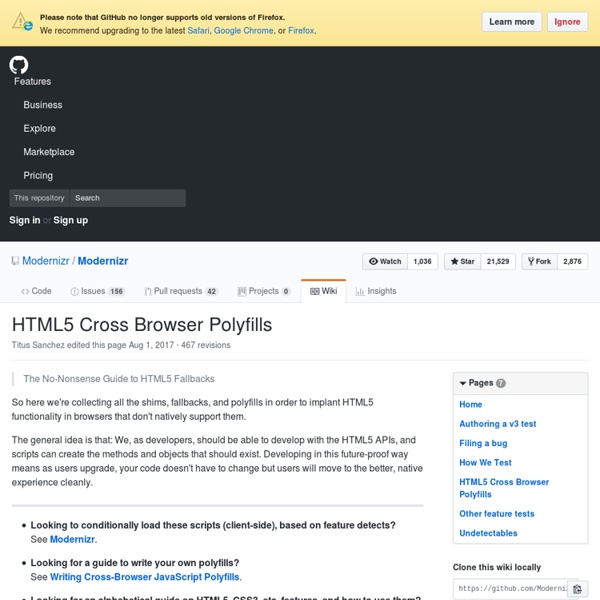The image size is (600, 600).
Task: Open the Home wiki page
Action: click(471, 404)
